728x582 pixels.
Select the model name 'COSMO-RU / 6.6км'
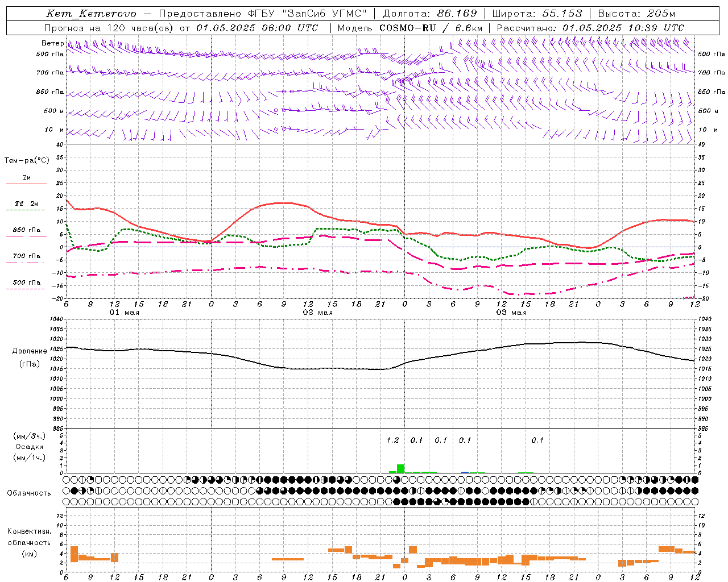431,28
